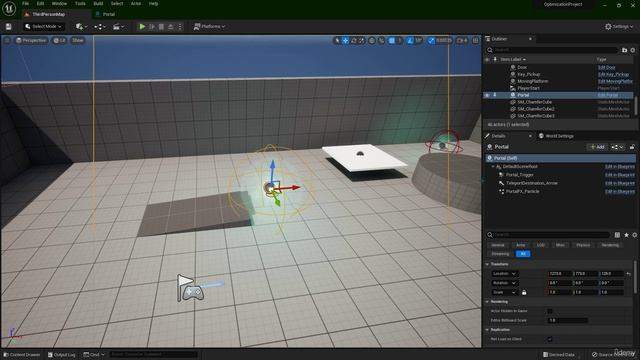Open the Platforms dropdown
The width and height of the screenshot is (640, 360).
[209, 27]
